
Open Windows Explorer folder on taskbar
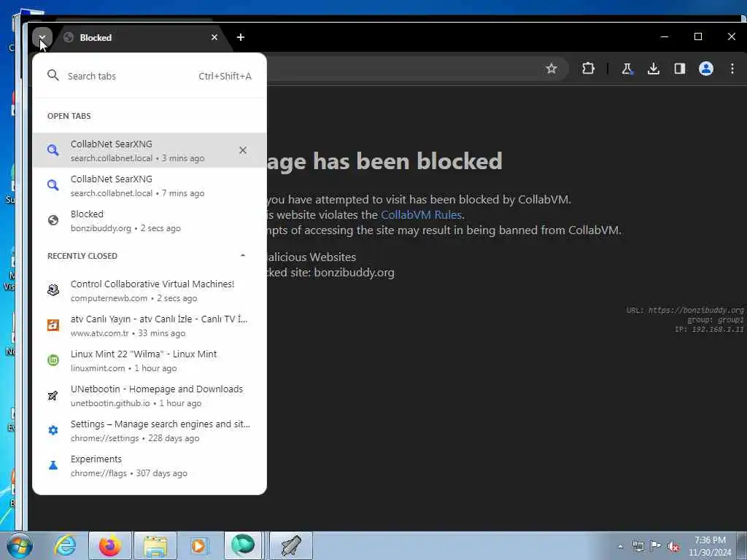click(x=155, y=545)
